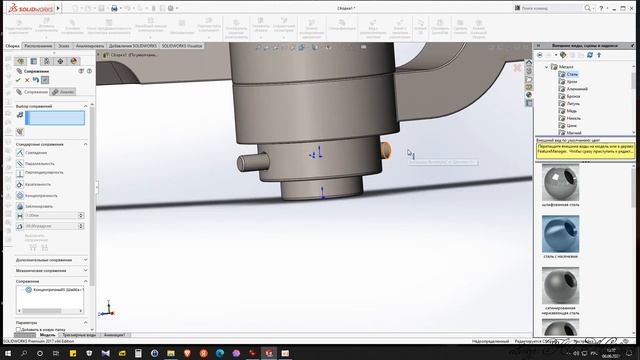This screenshot has height=360, width=640.
Task: Enable the add to new folder checkbox
Action: point(18,329)
